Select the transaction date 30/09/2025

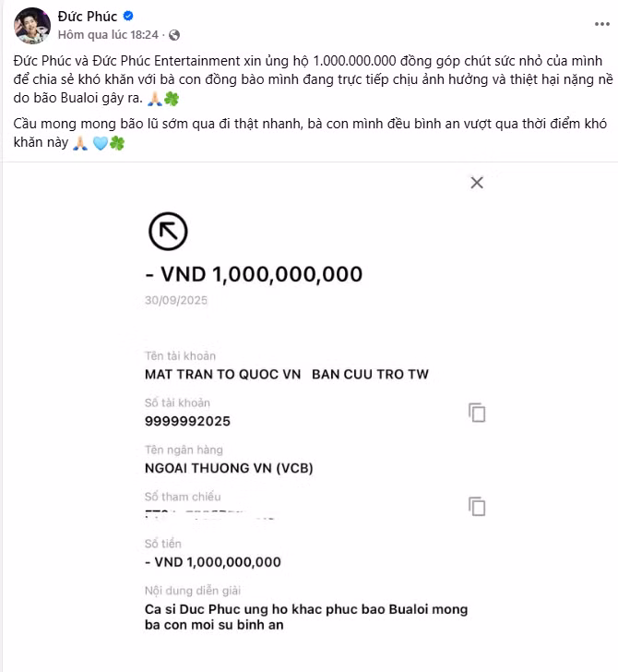coord(176,300)
